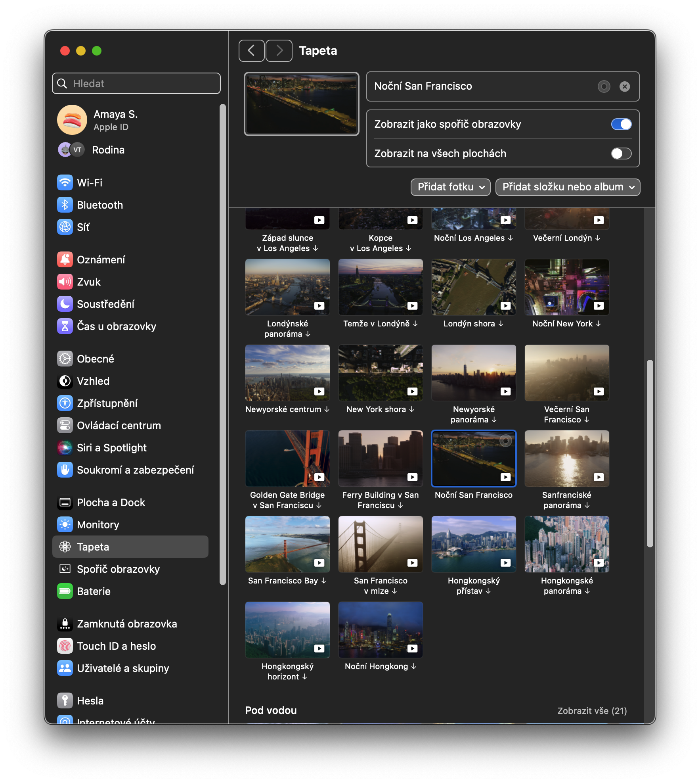The height and width of the screenshot is (783, 700).
Task: Open Touch ID a heslo fingerprint icon
Action: click(x=65, y=646)
